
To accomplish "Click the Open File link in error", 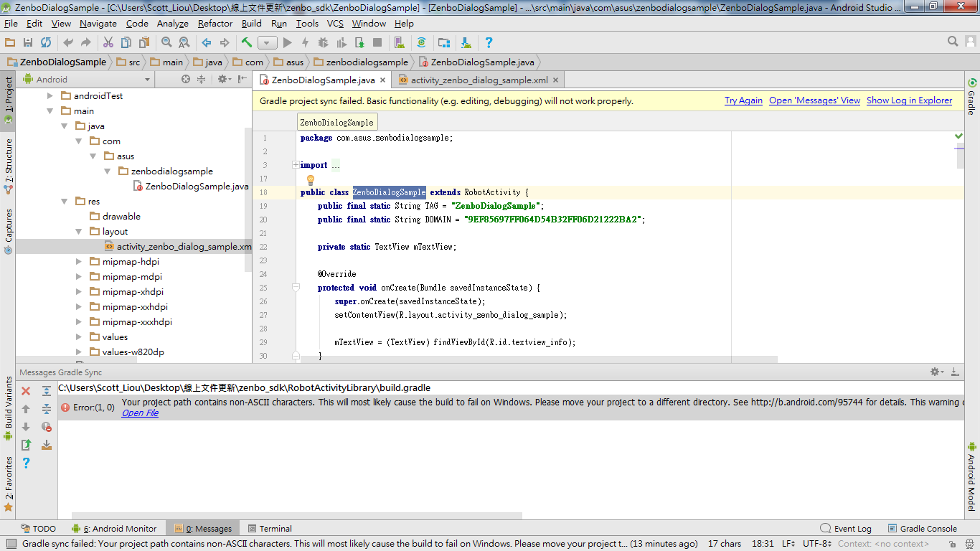I will (140, 413).
